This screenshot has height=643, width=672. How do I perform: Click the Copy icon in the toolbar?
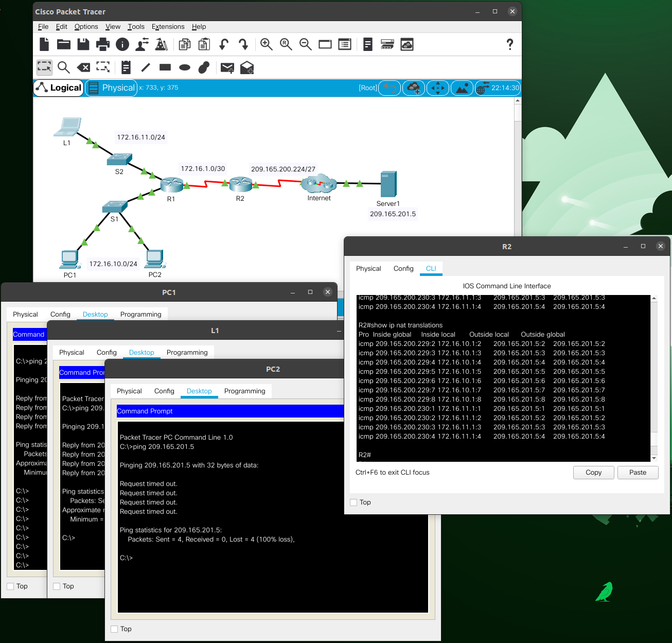pyautogui.click(x=185, y=44)
